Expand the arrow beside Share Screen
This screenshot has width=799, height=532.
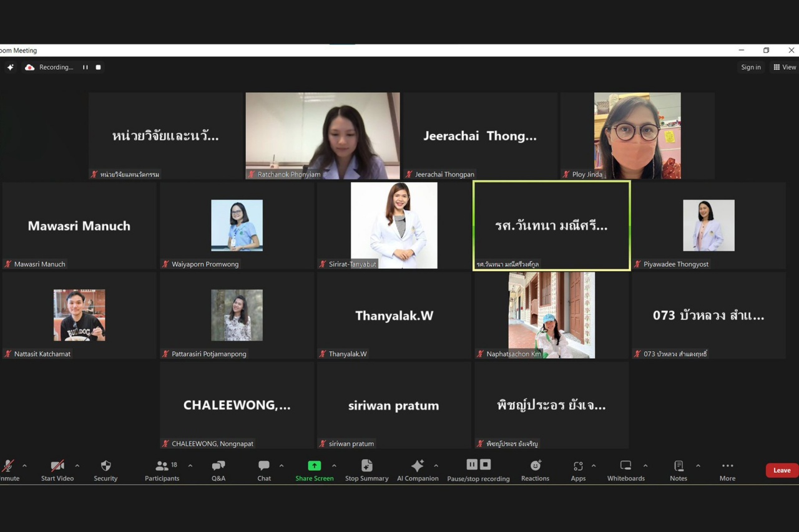click(x=334, y=466)
